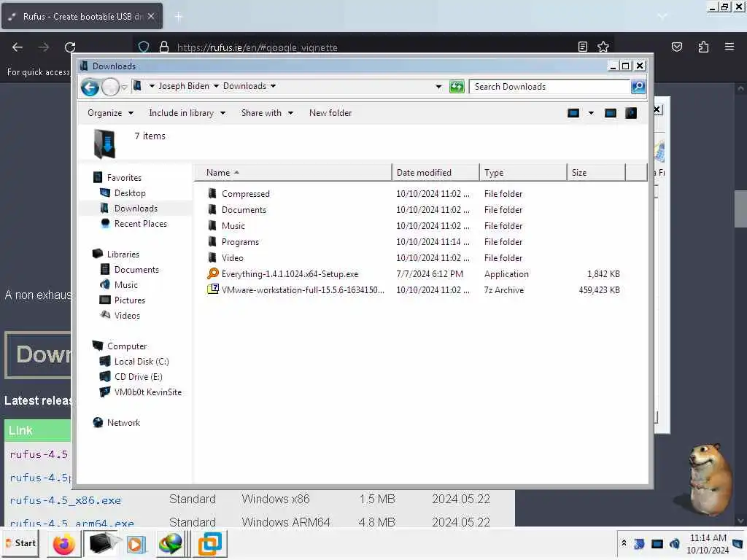Select the Everything setup exe icon
This screenshot has width=747, height=560.
coord(212,274)
